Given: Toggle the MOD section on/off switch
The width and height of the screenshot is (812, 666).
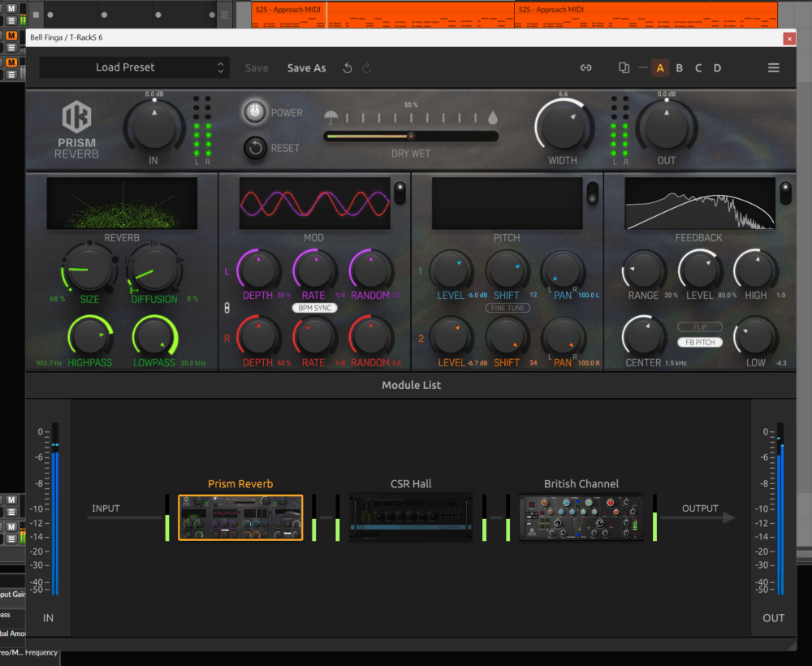Looking at the screenshot, I should point(400,192).
